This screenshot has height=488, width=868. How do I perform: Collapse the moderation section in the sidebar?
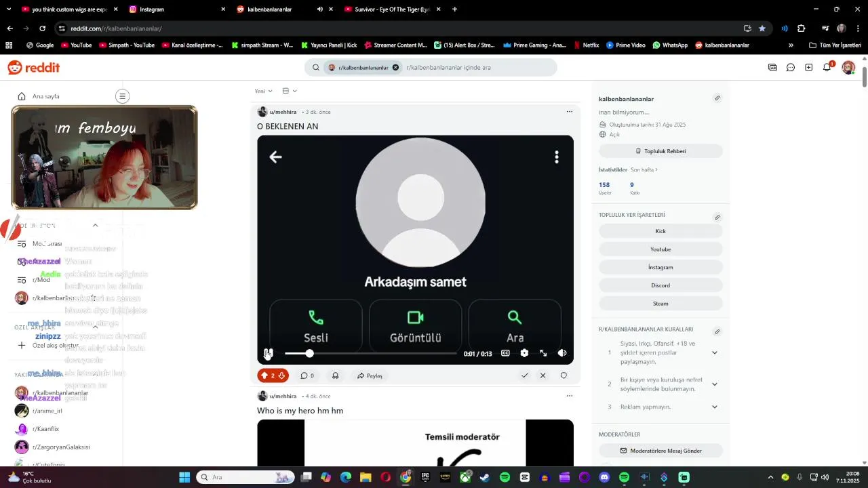pyautogui.click(x=95, y=226)
